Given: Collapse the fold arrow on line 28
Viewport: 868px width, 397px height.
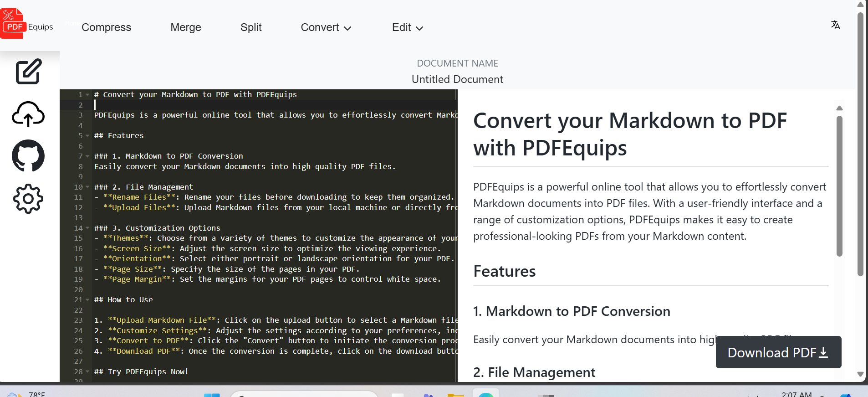Looking at the screenshot, I should [x=87, y=372].
